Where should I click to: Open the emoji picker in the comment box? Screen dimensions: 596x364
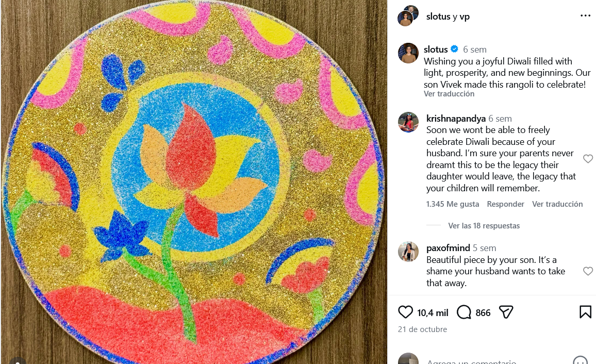580,360
